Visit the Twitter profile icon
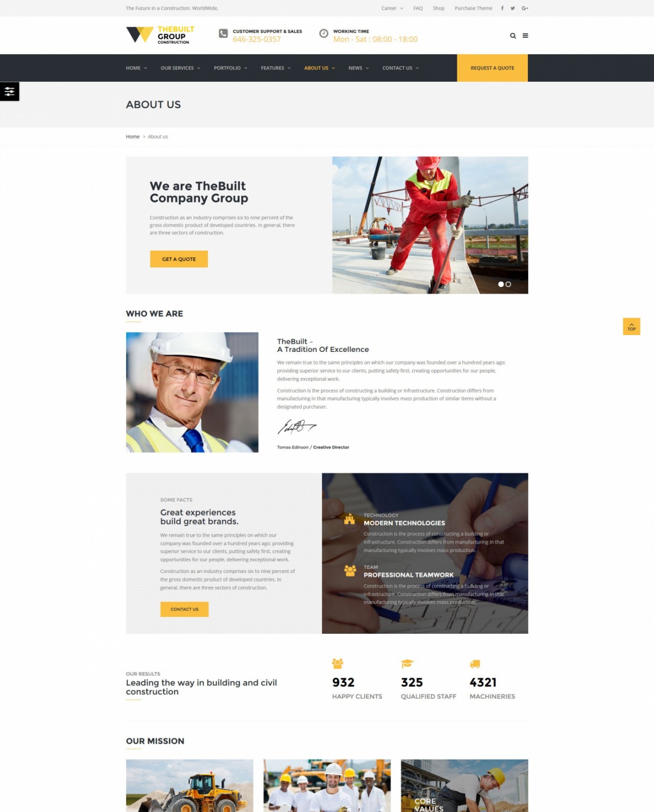Image resolution: width=654 pixels, height=812 pixels. pyautogui.click(x=512, y=8)
